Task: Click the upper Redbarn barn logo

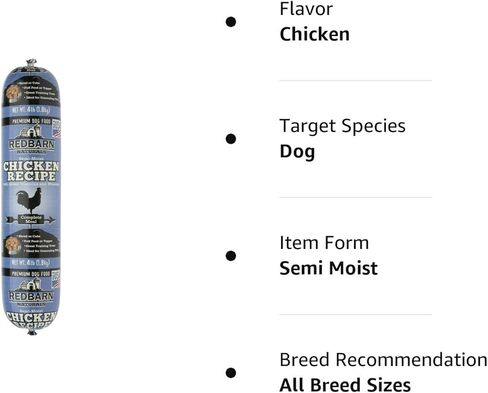Action: pyautogui.click(x=31, y=139)
